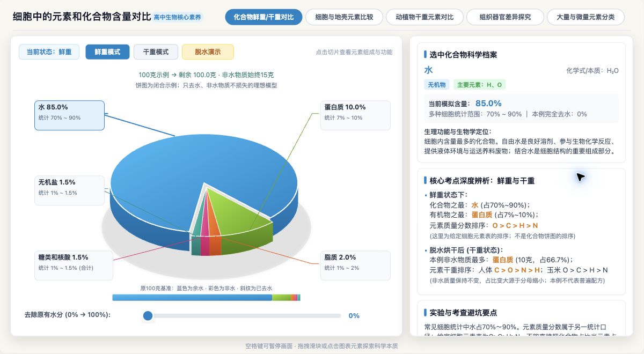The height and width of the screenshot is (354, 644).
Task: Select the 糖类和核酸 1.5% label card
Action: coord(74,265)
